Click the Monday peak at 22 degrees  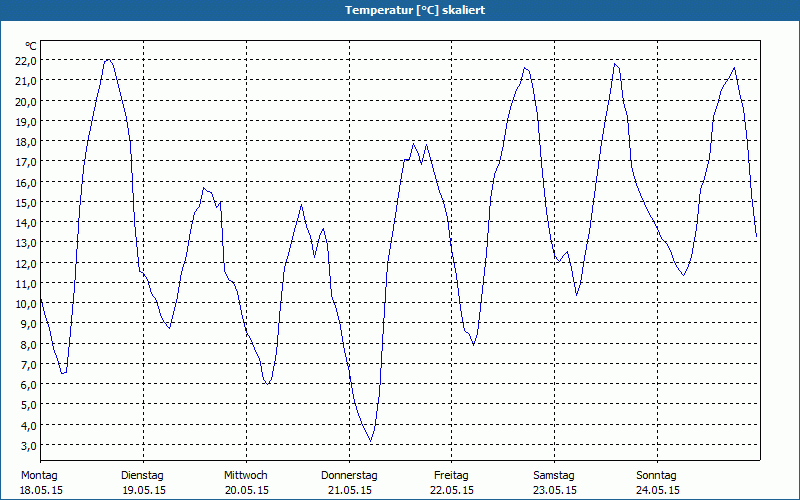click(108, 60)
